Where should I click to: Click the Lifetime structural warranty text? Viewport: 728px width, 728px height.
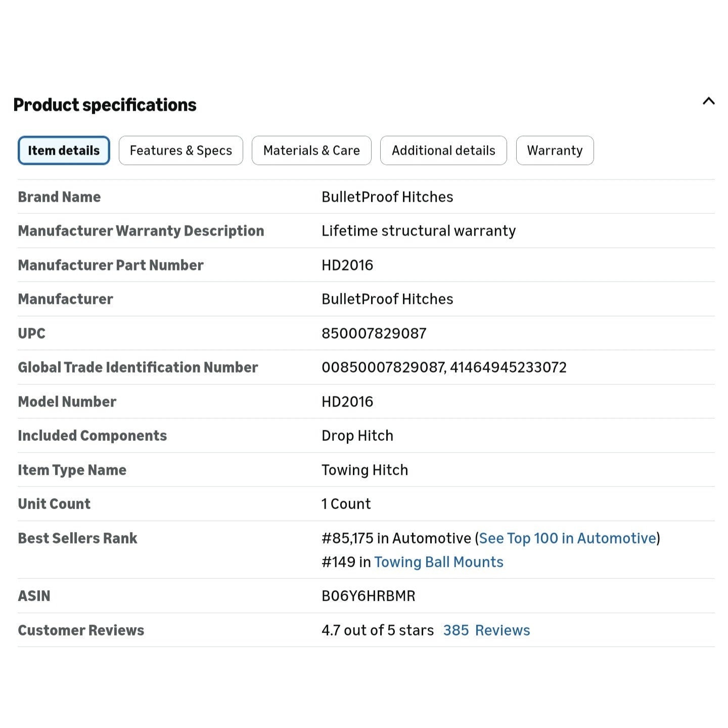point(419,231)
